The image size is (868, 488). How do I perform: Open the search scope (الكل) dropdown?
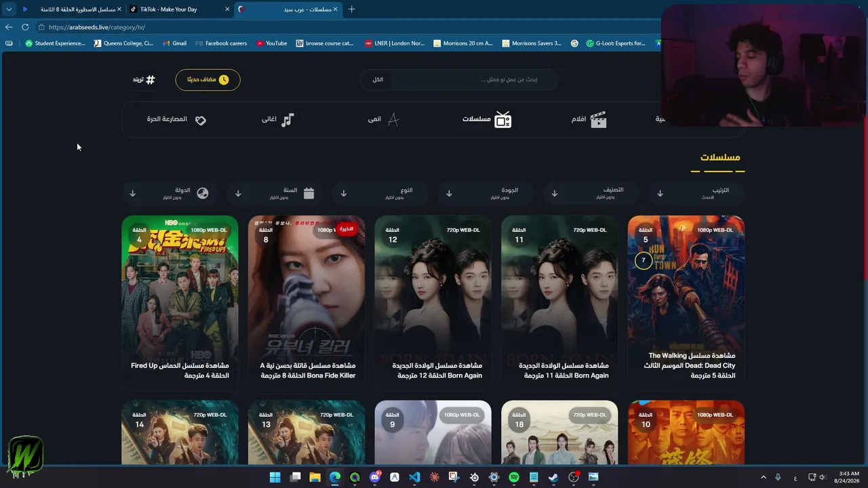click(x=378, y=80)
